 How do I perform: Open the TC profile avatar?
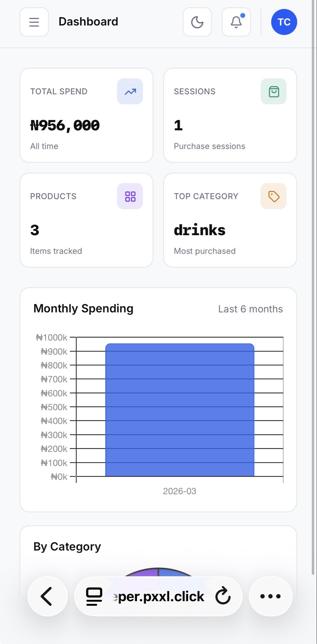pos(284,22)
